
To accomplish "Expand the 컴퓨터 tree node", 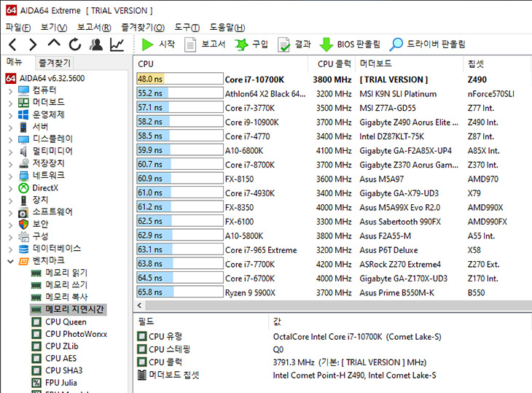I will [x=10, y=91].
